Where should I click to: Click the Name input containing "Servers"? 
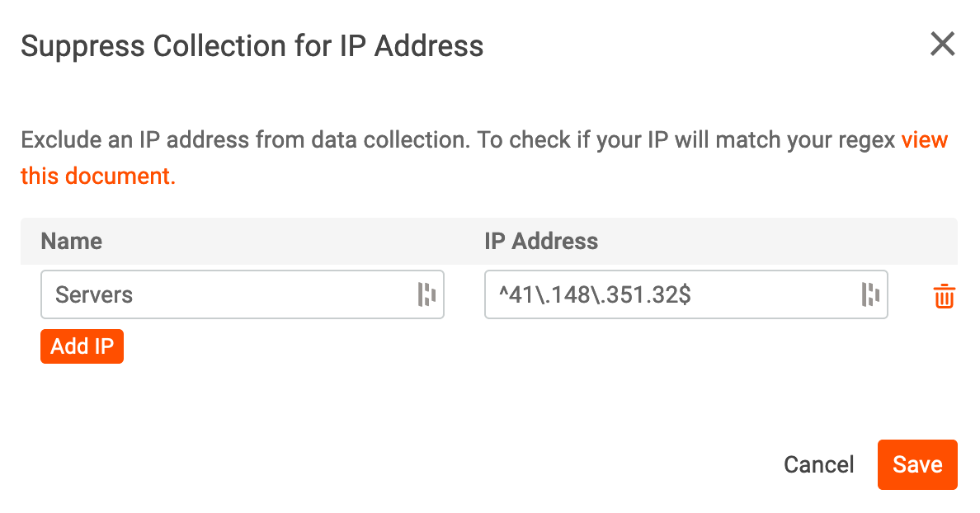pos(206,294)
